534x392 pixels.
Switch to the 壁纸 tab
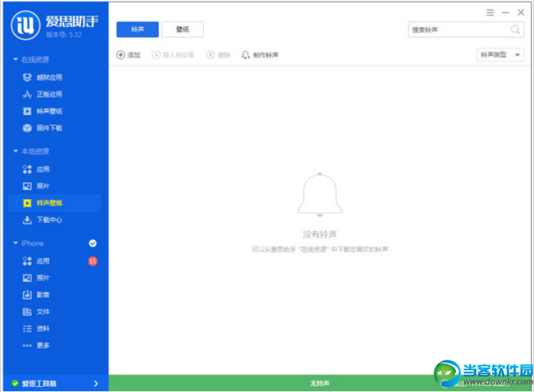click(x=183, y=29)
